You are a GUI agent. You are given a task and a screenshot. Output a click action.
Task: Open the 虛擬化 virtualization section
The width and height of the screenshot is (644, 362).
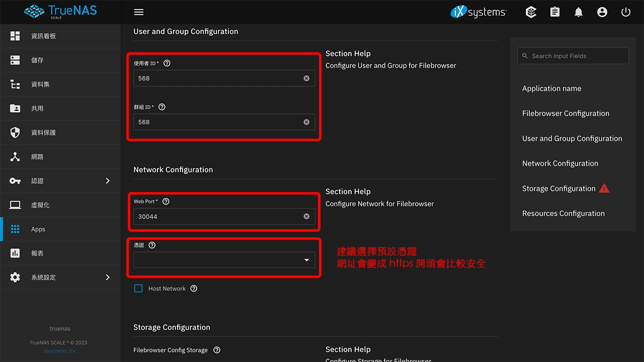[x=42, y=205]
